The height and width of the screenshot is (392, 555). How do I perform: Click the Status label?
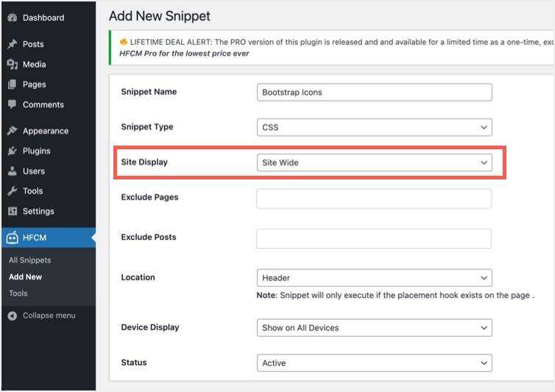[133, 363]
